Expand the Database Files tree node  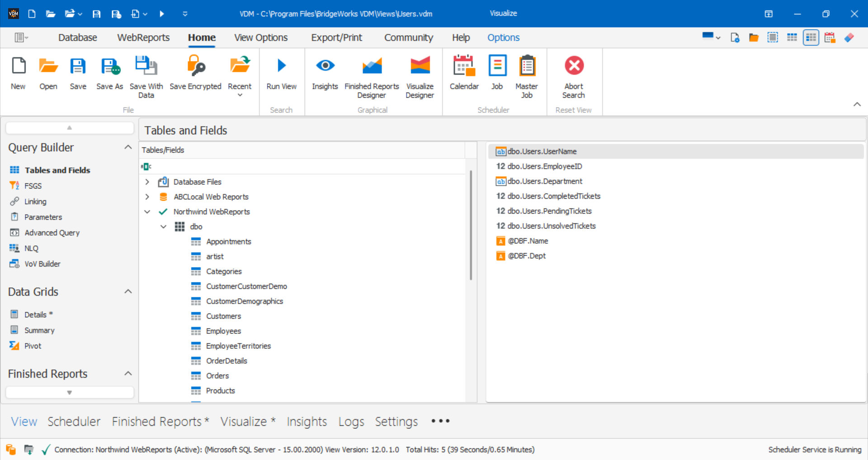click(x=146, y=182)
